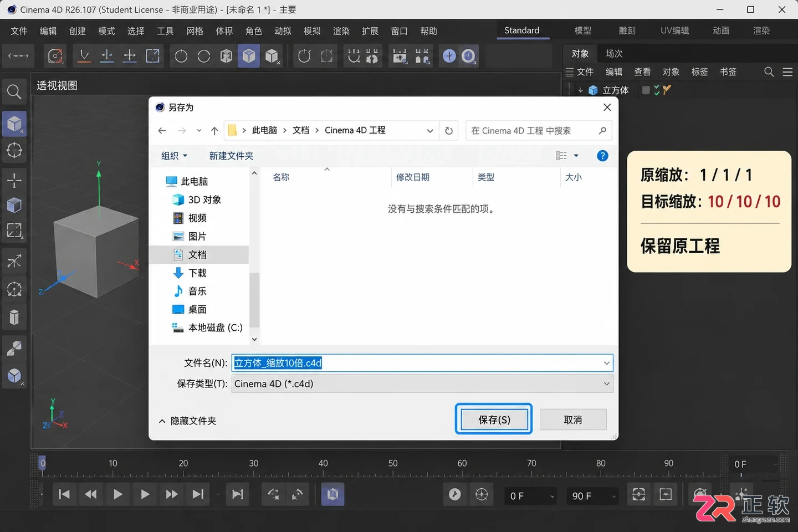The height and width of the screenshot is (532, 798).
Task: Jump to timeline end
Action: point(198,494)
